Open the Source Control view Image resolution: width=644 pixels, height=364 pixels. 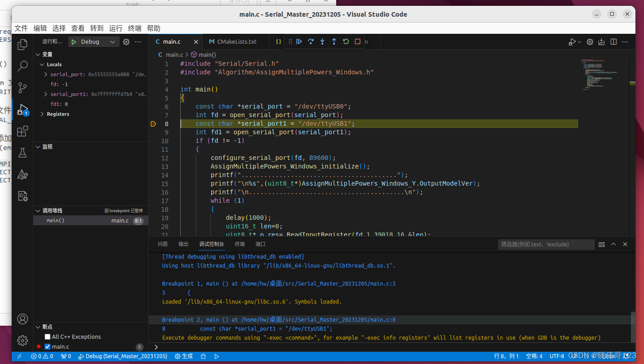[x=22, y=88]
